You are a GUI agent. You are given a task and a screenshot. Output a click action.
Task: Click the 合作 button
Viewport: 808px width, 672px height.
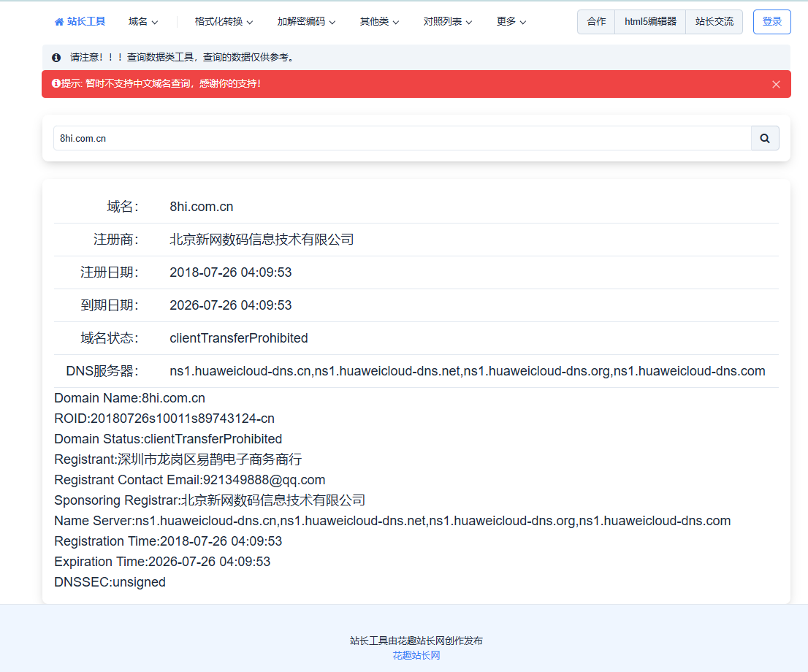pyautogui.click(x=596, y=22)
